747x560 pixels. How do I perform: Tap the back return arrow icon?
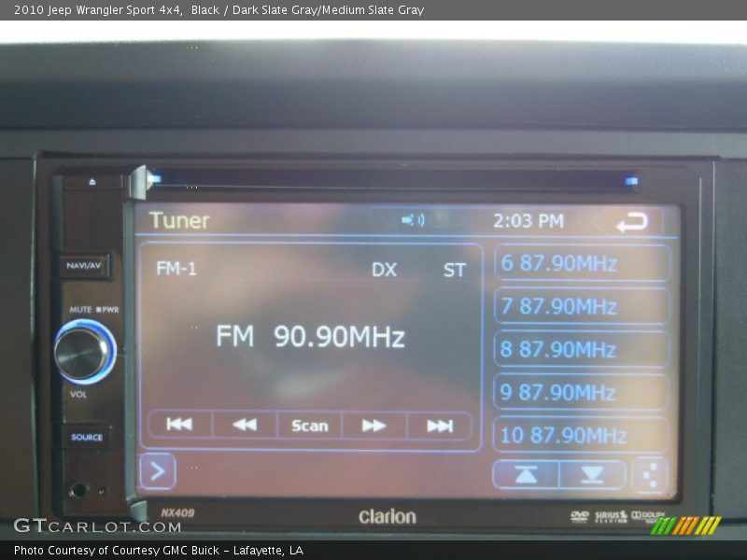pos(632,221)
